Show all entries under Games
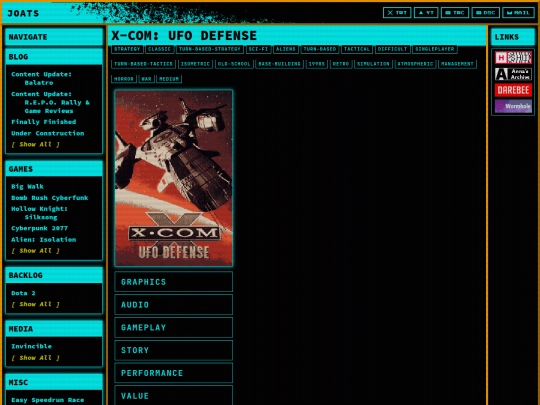The height and width of the screenshot is (405, 540). [35, 251]
